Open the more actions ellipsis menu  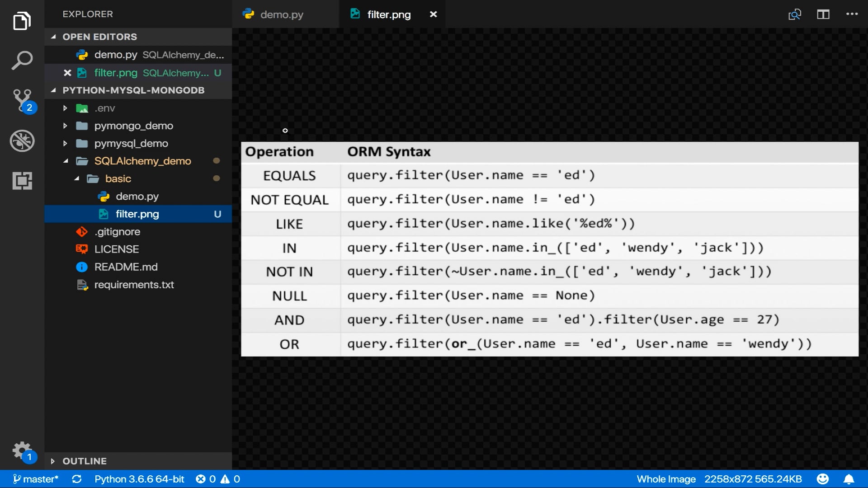coord(852,14)
